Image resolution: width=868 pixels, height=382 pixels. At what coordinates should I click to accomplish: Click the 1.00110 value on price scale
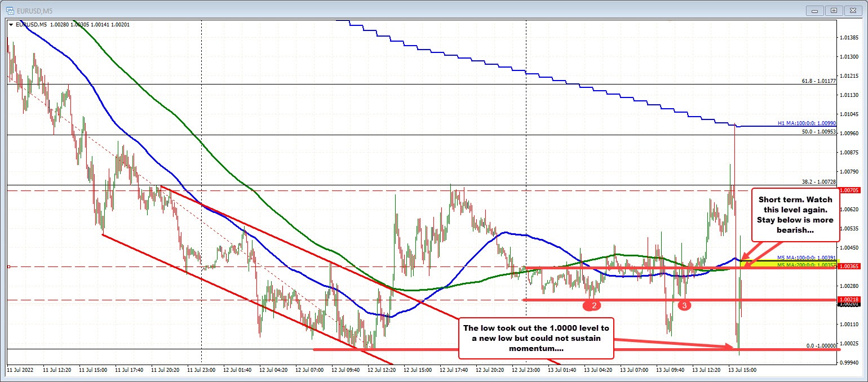pyautogui.click(x=849, y=324)
